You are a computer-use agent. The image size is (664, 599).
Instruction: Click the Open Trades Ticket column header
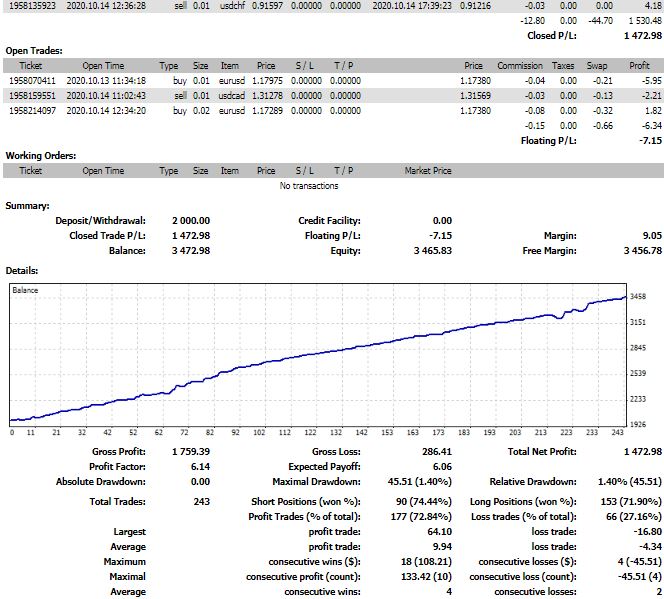[x=30, y=66]
